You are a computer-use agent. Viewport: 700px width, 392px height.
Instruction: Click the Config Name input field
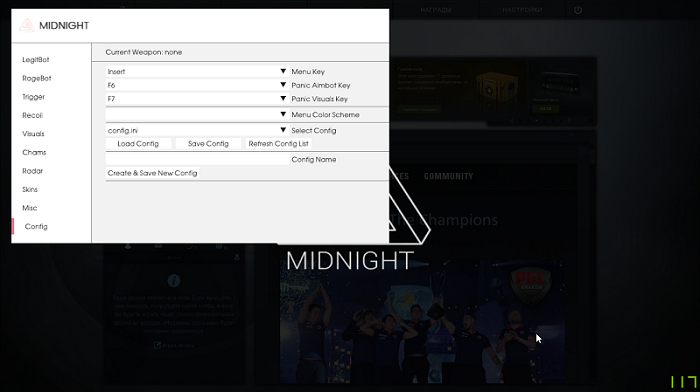click(x=197, y=159)
